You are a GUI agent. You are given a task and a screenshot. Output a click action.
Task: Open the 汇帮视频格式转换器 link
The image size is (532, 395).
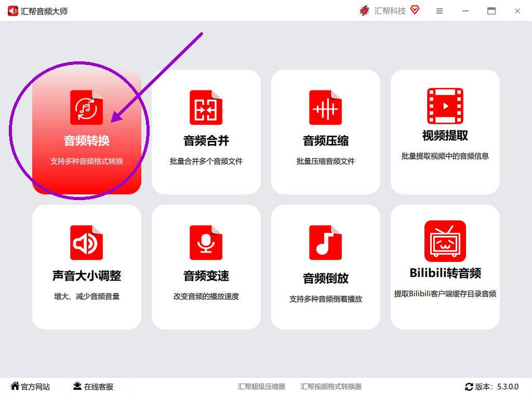331,387
